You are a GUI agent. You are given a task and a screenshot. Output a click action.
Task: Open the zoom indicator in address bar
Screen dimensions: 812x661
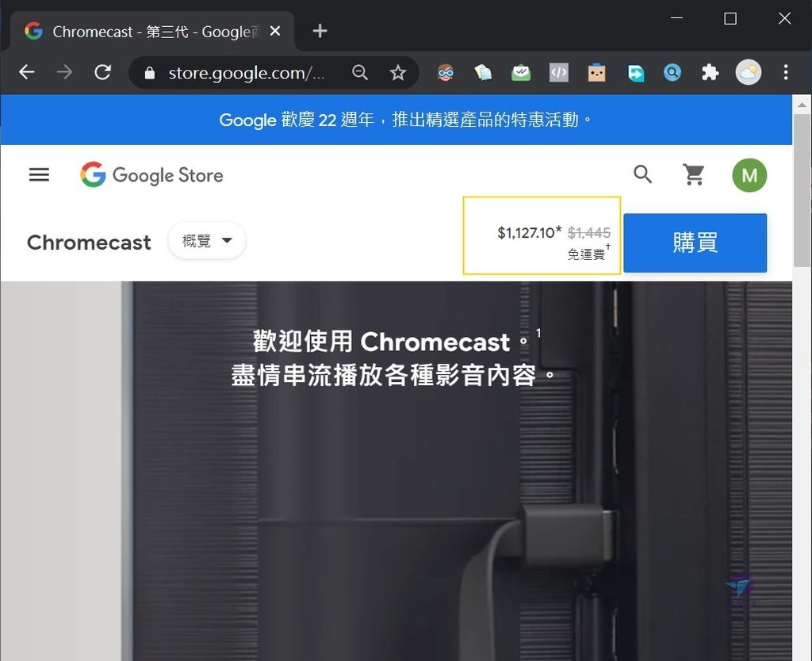(x=360, y=72)
